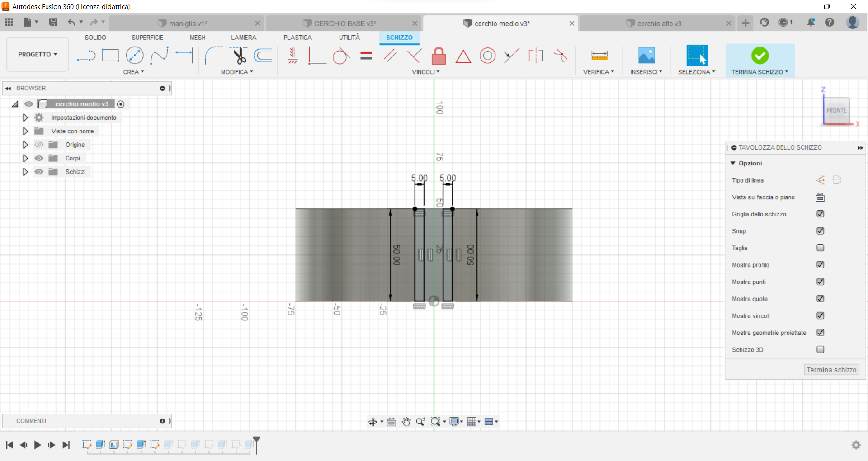Select the Line tool in Crea
Screen dimensions: 868x461
[86, 55]
